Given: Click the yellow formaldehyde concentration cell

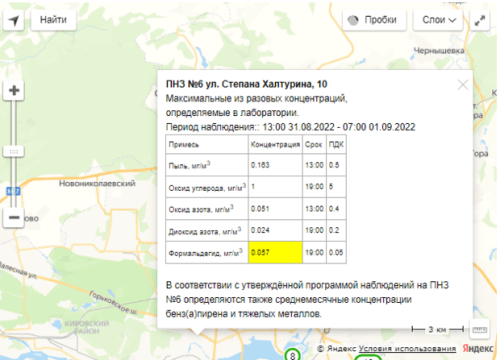Looking at the screenshot, I should click(x=275, y=252).
